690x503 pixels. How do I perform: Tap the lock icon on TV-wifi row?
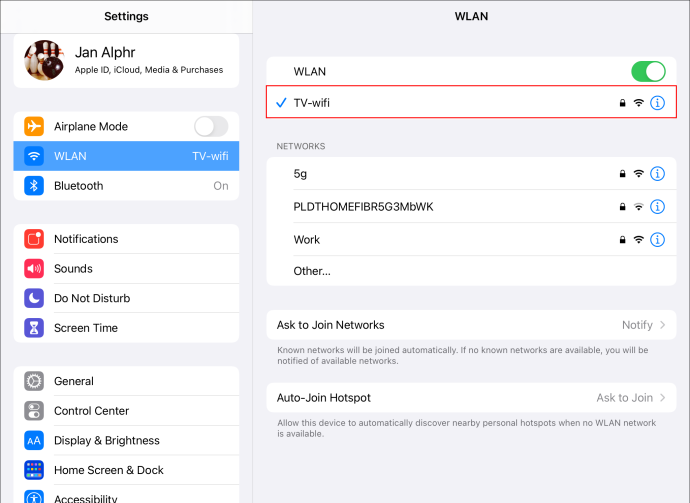point(622,103)
